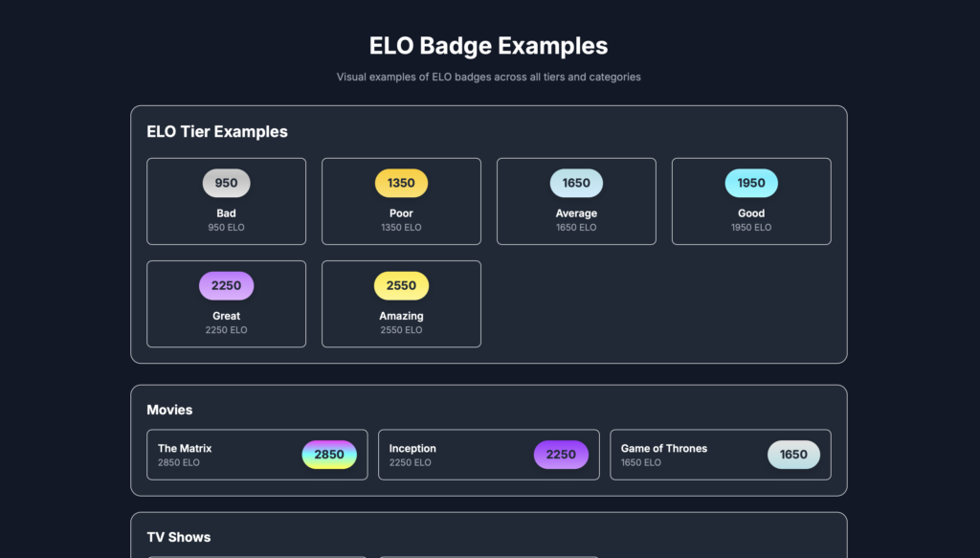Click the yellow 2550 badge

click(x=401, y=285)
